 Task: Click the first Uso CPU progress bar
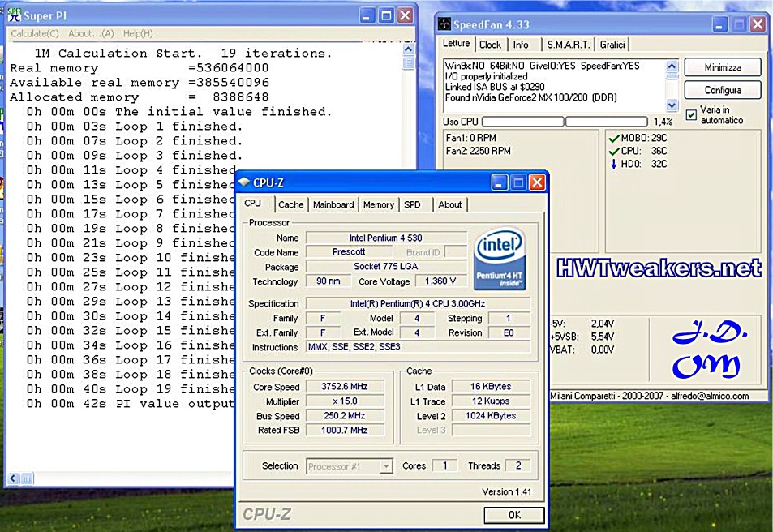(522, 122)
